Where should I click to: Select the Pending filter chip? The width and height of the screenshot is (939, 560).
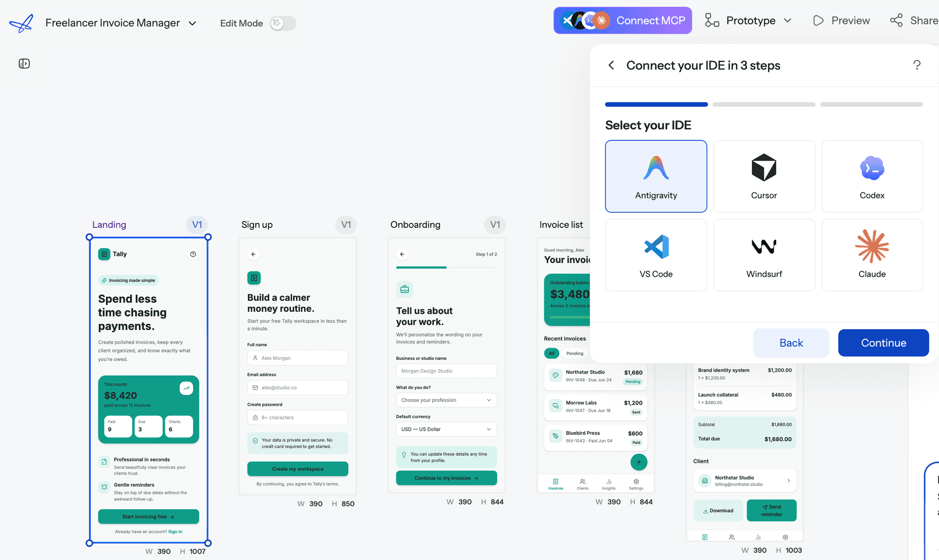pos(575,353)
